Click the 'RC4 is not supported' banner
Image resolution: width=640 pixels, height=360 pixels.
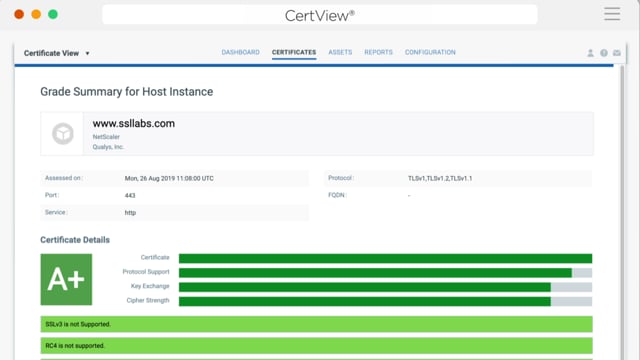coord(316,346)
